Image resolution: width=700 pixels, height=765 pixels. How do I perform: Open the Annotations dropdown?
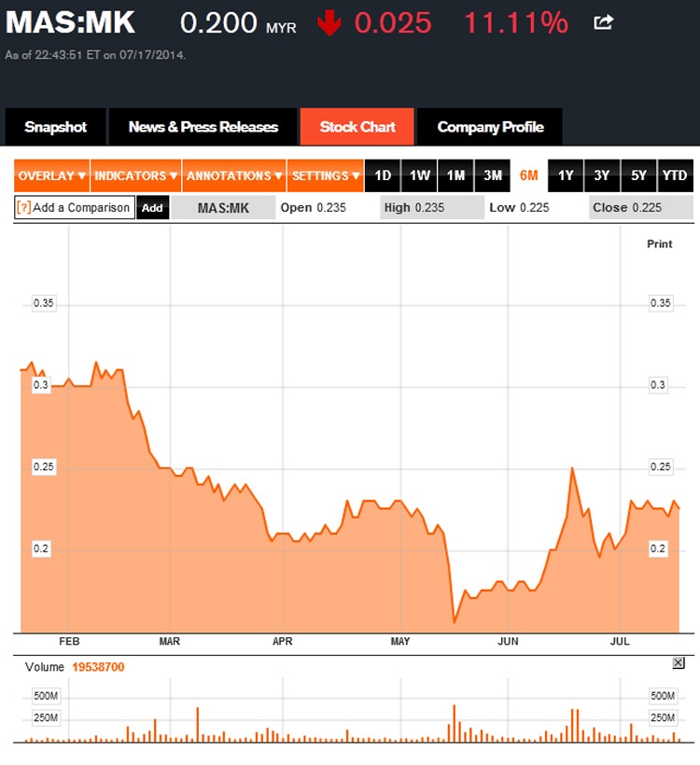[x=233, y=175]
